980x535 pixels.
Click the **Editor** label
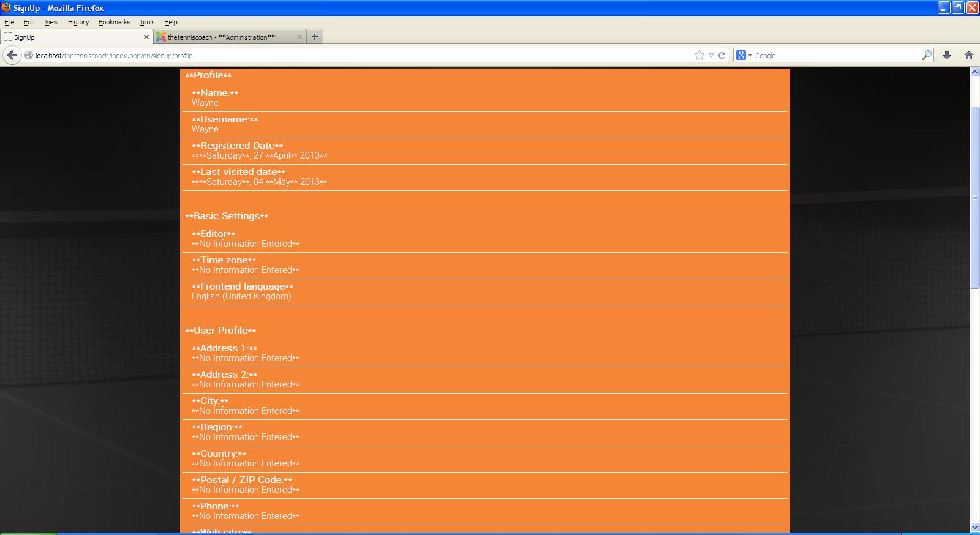[214, 234]
